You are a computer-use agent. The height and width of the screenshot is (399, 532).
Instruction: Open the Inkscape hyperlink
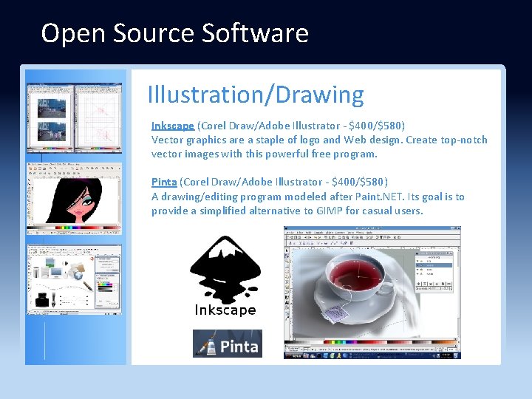[x=173, y=126]
